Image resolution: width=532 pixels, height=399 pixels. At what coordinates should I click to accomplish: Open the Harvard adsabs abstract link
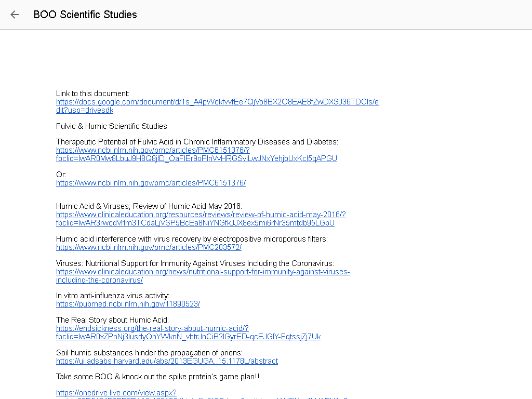(167, 361)
